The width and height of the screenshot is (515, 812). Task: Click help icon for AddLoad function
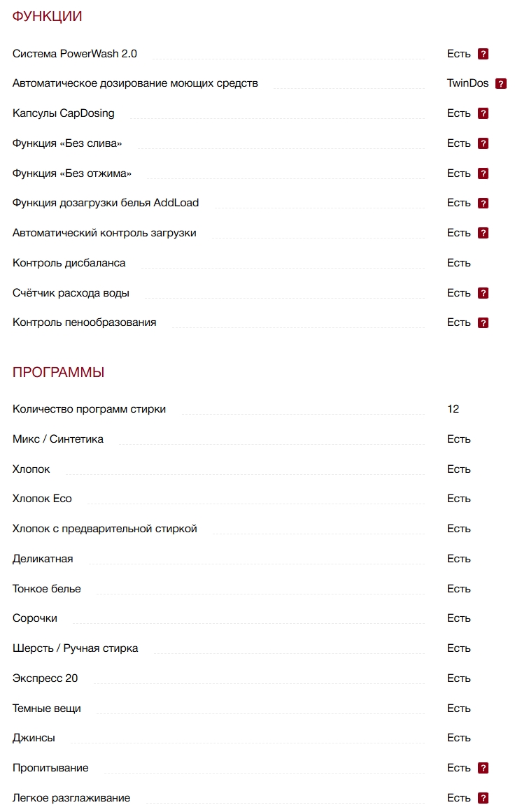point(483,204)
